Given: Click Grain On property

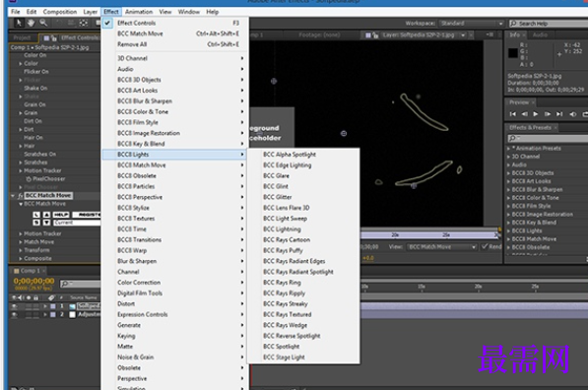Looking at the screenshot, I should (x=34, y=104).
